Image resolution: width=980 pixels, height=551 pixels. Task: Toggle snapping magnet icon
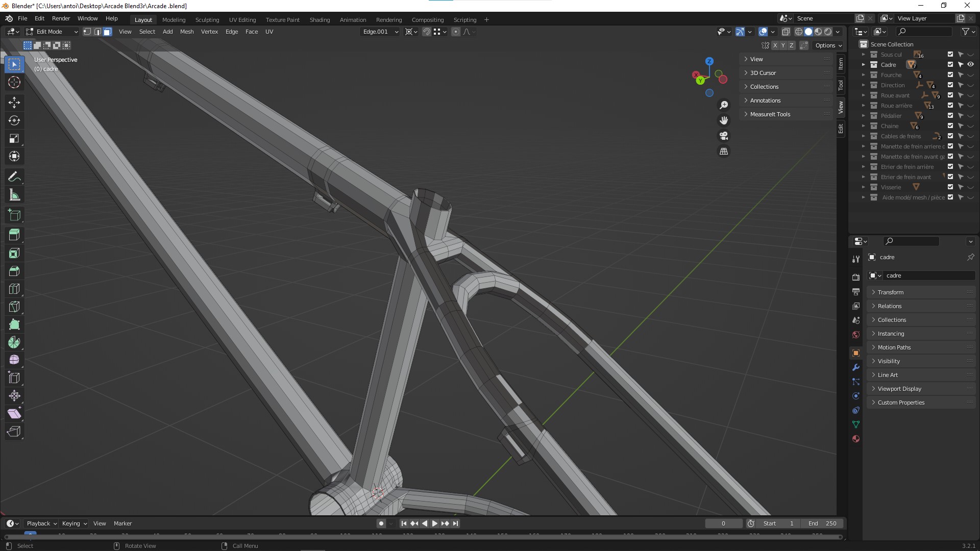click(x=427, y=32)
